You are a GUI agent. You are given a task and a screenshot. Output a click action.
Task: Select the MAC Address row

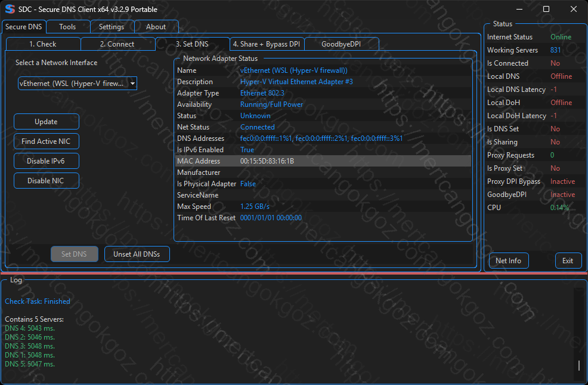[x=323, y=161]
